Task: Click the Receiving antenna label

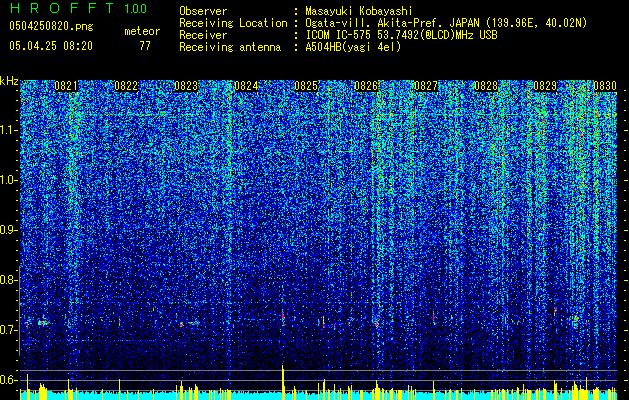Action: click(x=230, y=47)
